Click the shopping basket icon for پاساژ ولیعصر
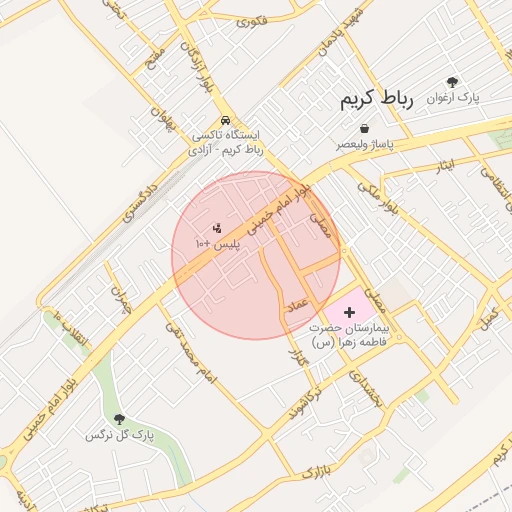 pyautogui.click(x=365, y=128)
